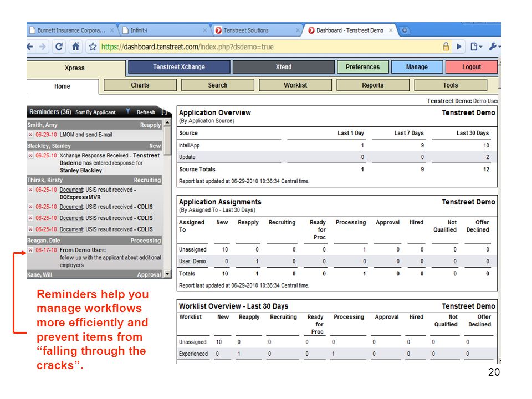Click the play arrow icon beside the address bar

tap(459, 47)
